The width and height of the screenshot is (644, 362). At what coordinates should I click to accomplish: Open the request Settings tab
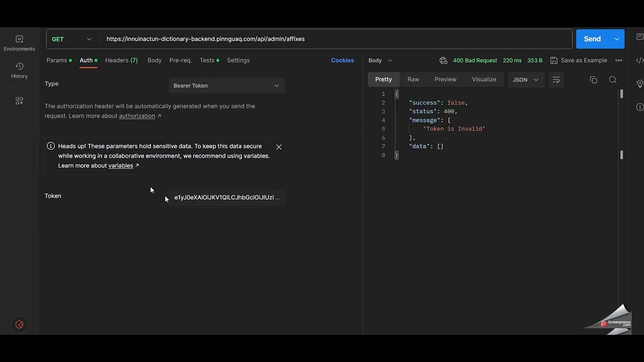point(238,60)
